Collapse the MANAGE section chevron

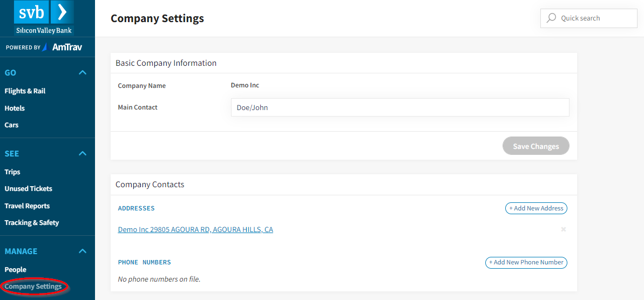tap(83, 251)
